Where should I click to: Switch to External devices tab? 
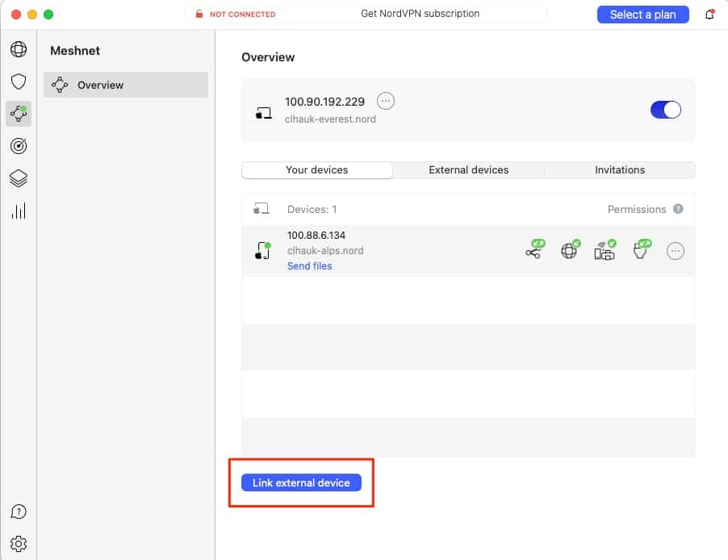[x=468, y=170]
